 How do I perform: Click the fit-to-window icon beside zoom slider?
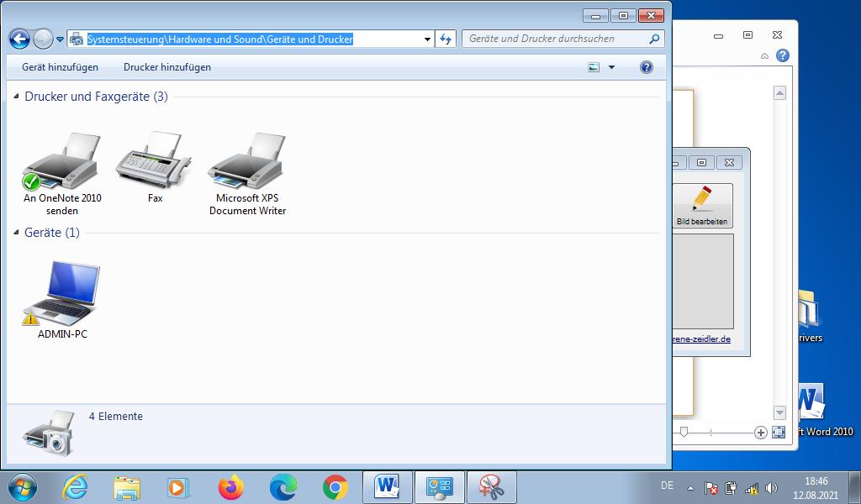pyautogui.click(x=778, y=433)
